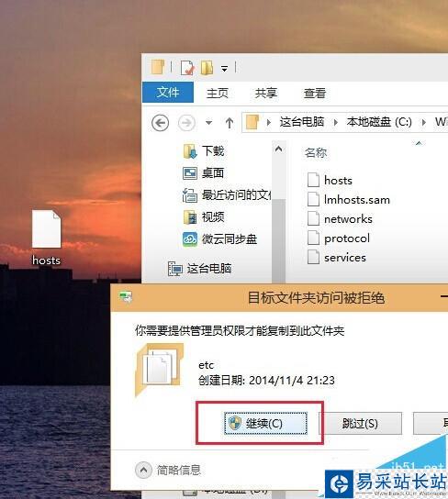The width and height of the screenshot is (448, 499).
Task: Click the file icon next to lmhosts.sam
Action: 313,200
